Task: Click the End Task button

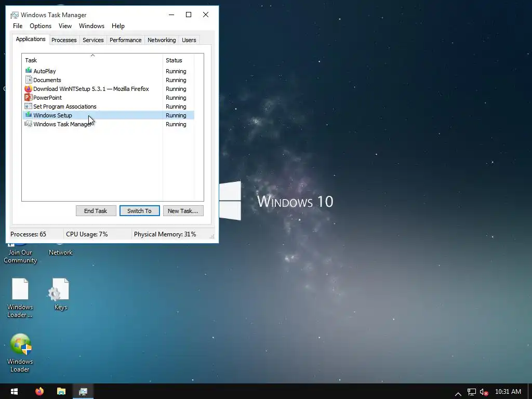Action: [x=96, y=211]
